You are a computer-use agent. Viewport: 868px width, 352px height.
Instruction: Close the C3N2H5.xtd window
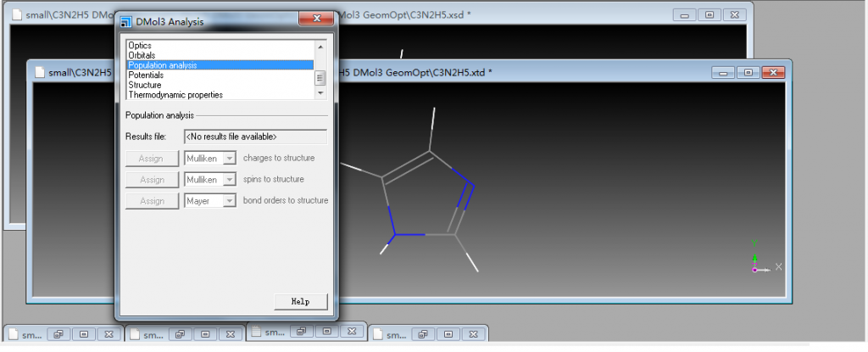(773, 73)
